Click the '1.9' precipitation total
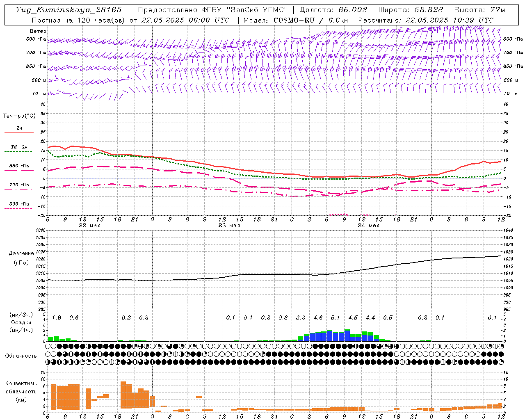 (57, 317)
